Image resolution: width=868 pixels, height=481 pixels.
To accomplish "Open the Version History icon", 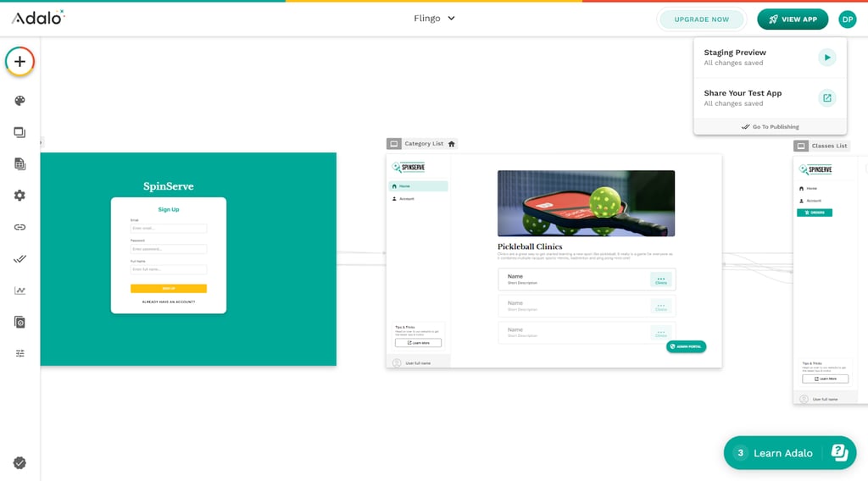I will pyautogui.click(x=20, y=322).
